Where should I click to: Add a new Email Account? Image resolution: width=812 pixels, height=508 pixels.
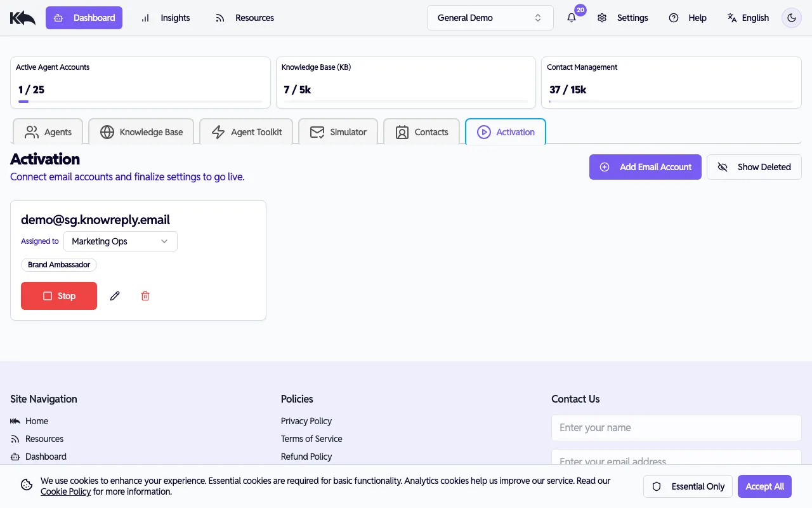(x=645, y=166)
